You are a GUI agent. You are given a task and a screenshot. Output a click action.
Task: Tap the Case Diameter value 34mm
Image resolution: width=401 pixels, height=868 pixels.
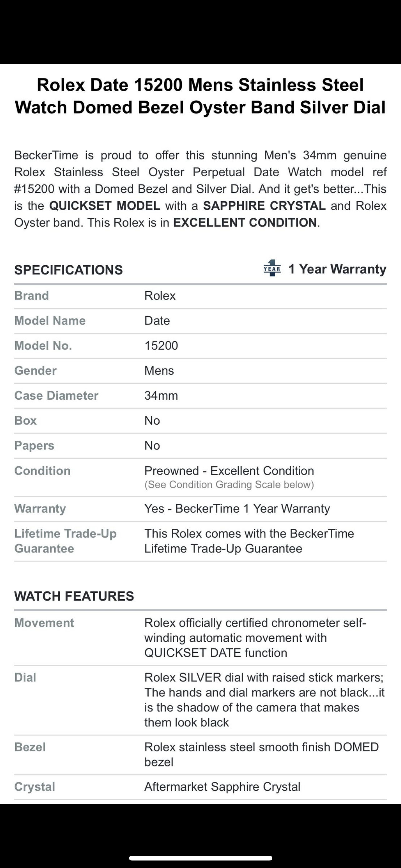coord(161,395)
